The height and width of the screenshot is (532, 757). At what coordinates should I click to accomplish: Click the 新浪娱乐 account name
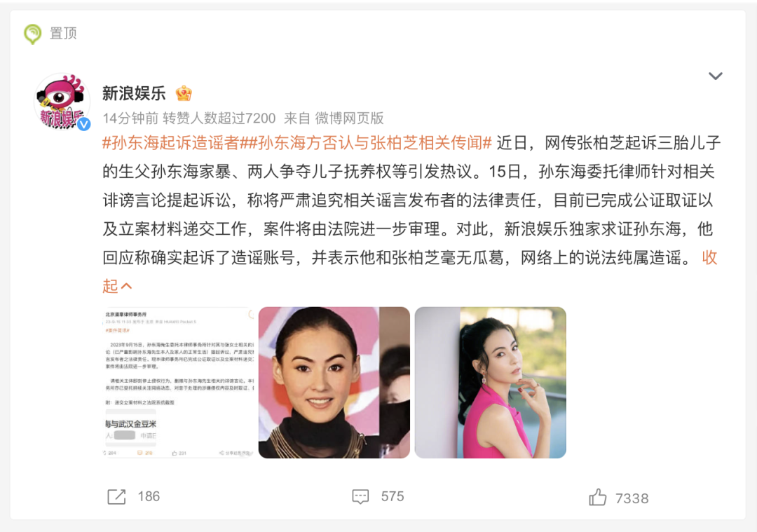[134, 93]
